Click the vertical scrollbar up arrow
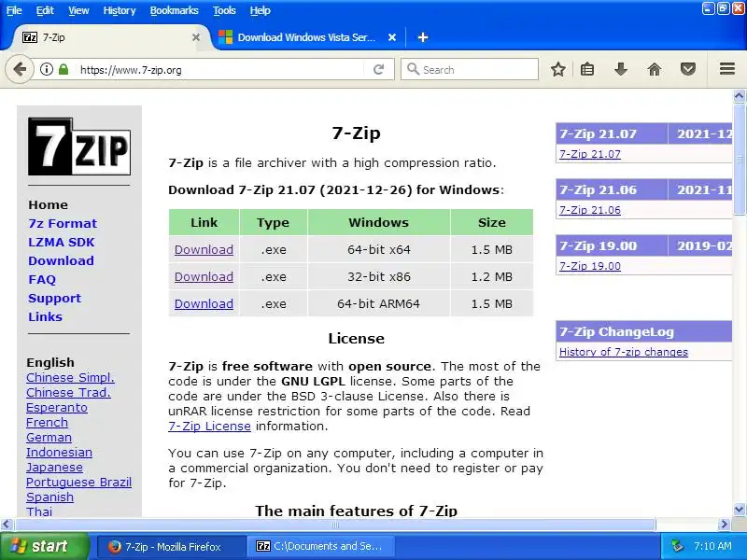This screenshot has width=747, height=560. [x=740, y=96]
